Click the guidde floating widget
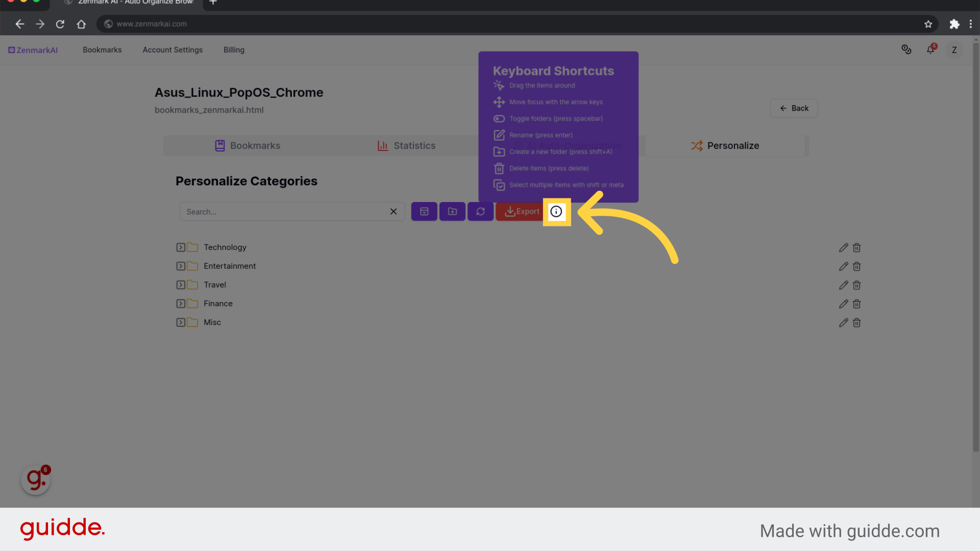The height and width of the screenshot is (551, 980). [x=36, y=480]
